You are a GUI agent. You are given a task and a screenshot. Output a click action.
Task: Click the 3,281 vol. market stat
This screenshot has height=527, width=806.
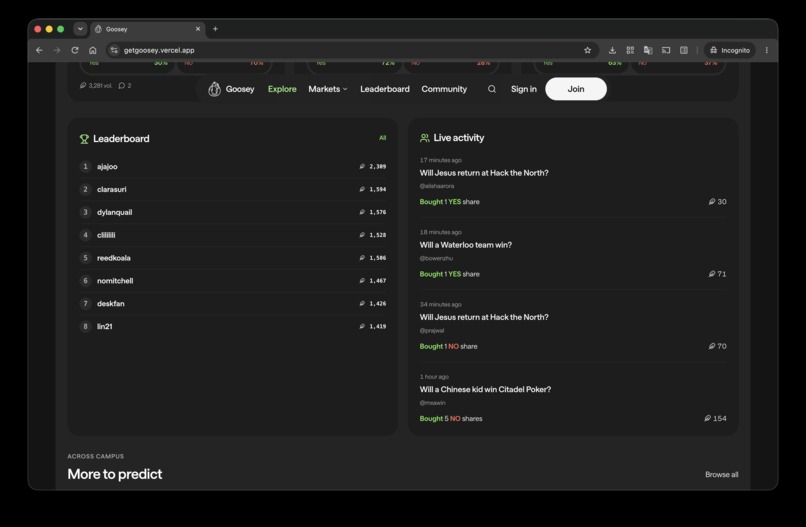click(96, 85)
